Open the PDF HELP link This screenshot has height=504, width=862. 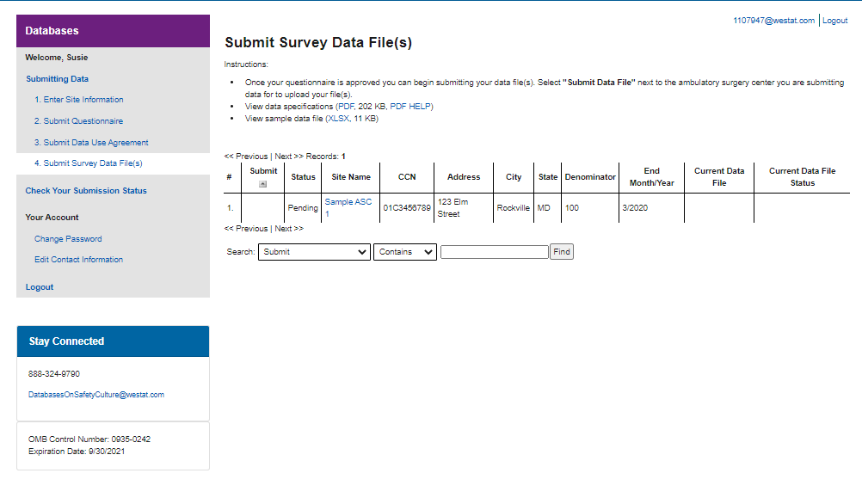pyautogui.click(x=411, y=107)
